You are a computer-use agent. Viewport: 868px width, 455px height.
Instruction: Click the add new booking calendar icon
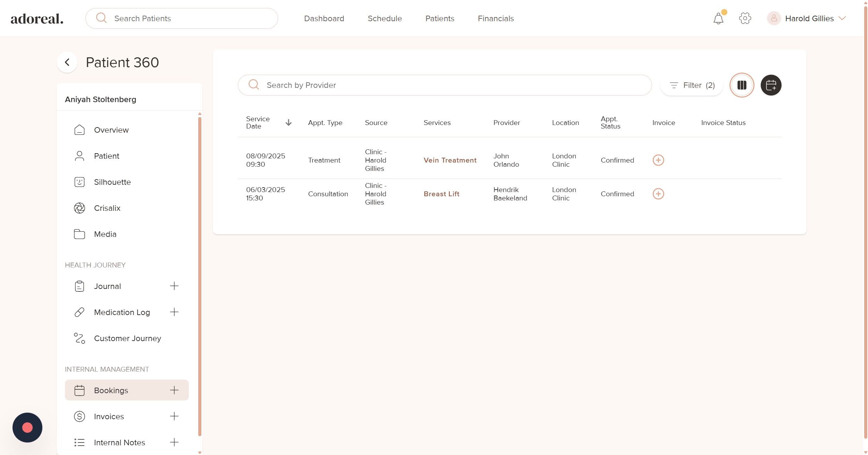[771, 85]
